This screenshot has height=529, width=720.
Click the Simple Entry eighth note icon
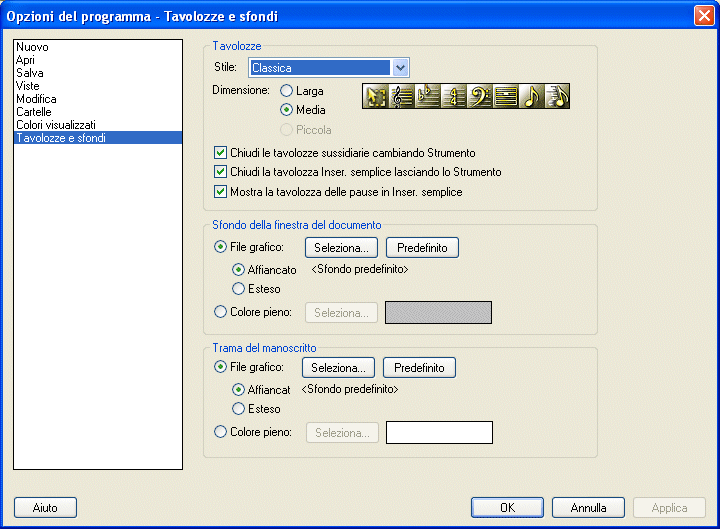click(531, 96)
